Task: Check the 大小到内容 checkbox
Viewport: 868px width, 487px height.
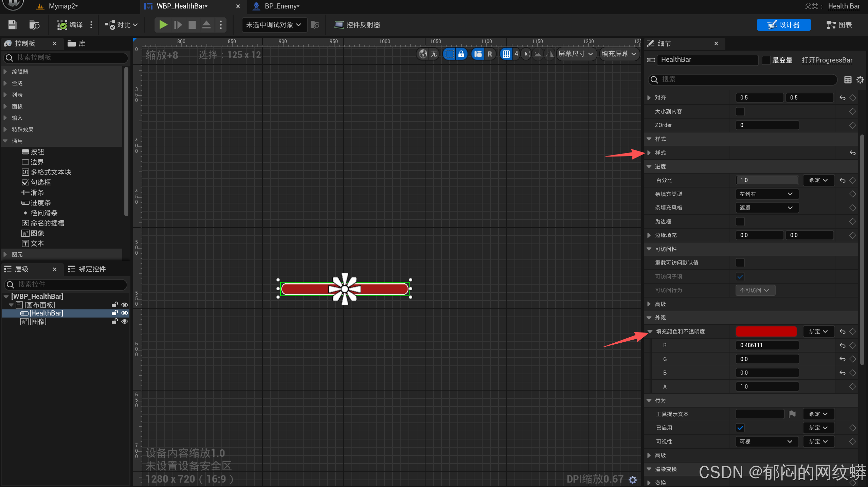Action: pos(740,111)
